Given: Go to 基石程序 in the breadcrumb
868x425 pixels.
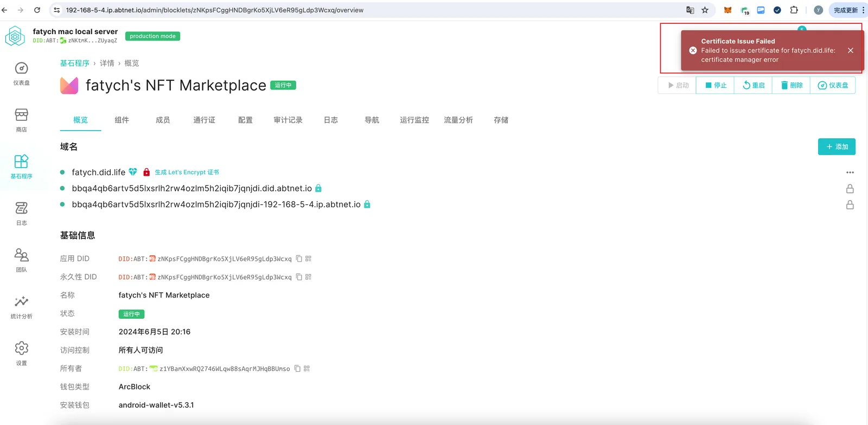Looking at the screenshot, I should tap(75, 63).
